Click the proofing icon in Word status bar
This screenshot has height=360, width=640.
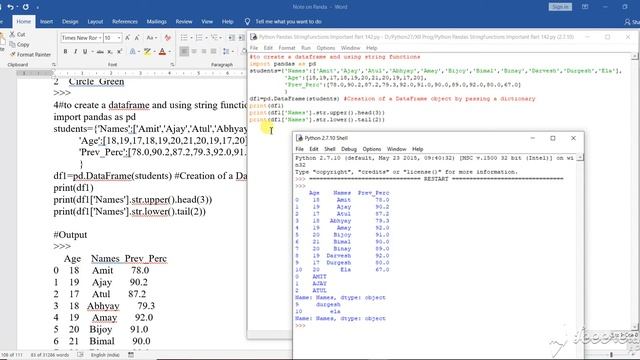click(80, 355)
